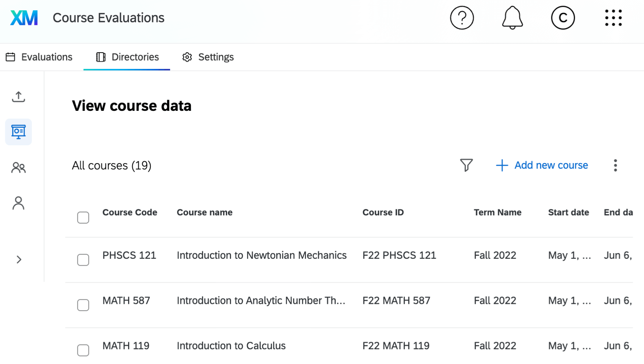644x364 pixels.
Task: Open the apps waffle grid menu
Action: 613,17
